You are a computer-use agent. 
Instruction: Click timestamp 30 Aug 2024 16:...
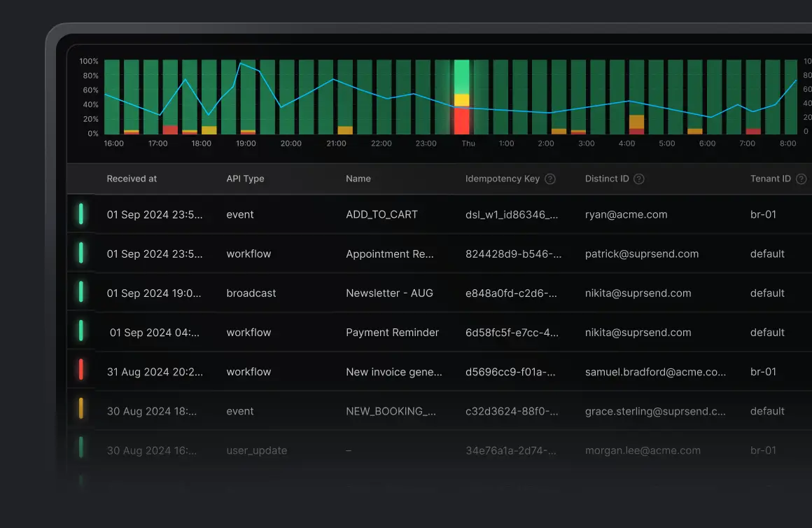click(x=152, y=451)
